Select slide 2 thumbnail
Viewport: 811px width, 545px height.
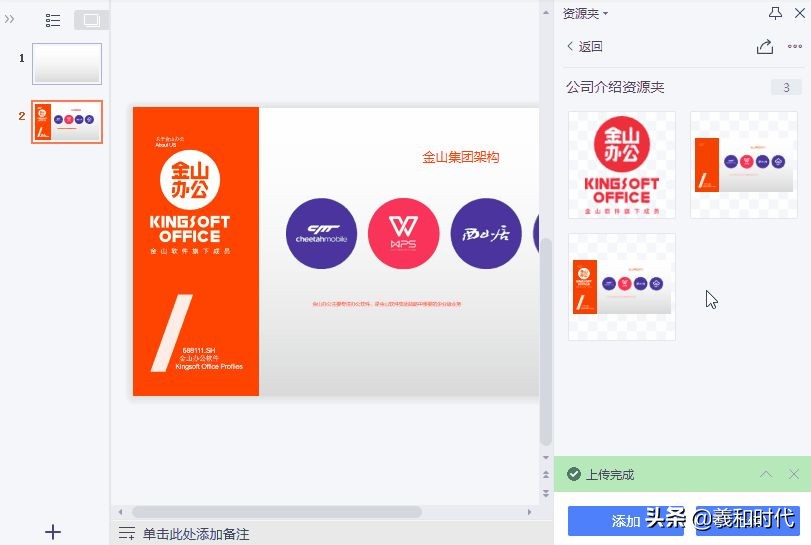(x=67, y=122)
